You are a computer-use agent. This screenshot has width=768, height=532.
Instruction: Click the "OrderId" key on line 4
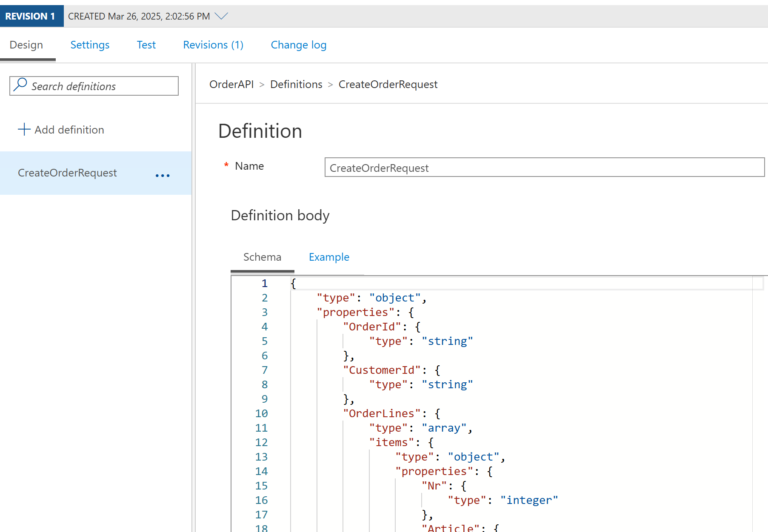372,327
